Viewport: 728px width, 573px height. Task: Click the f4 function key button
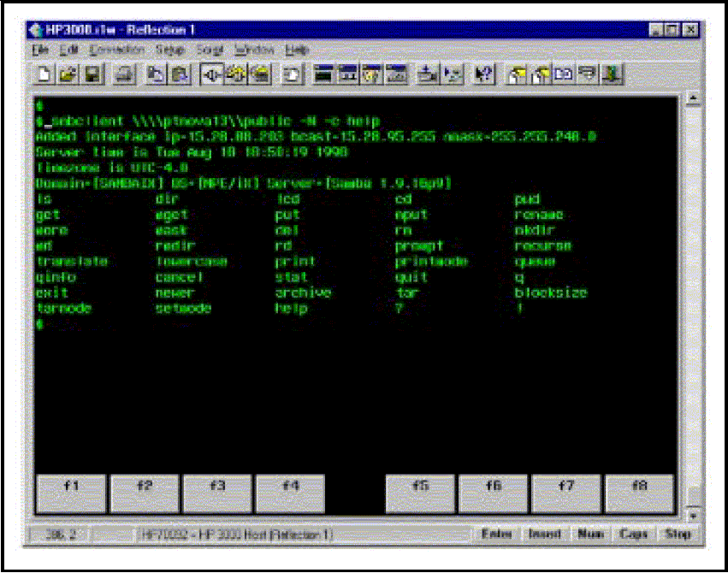click(290, 493)
